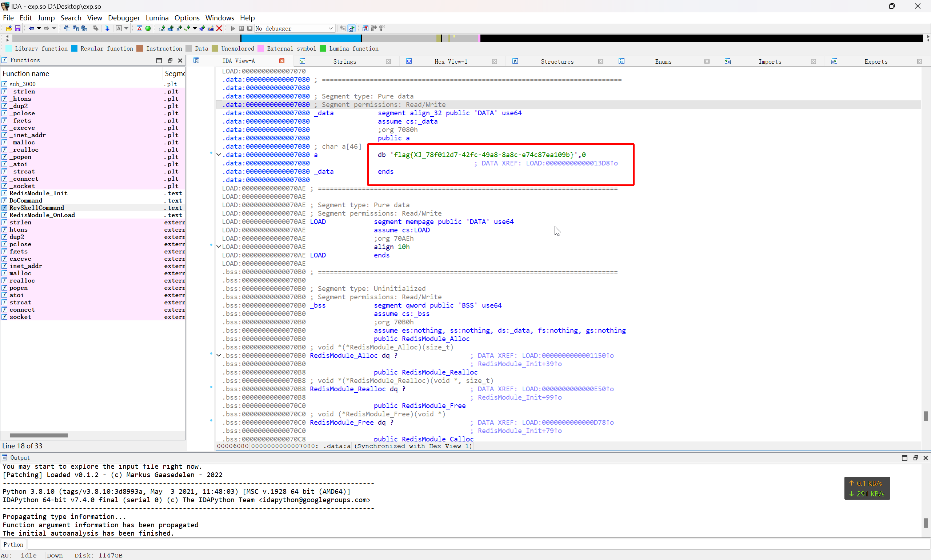
Task: Sort functions by Function name column header
Action: [x=81, y=73]
